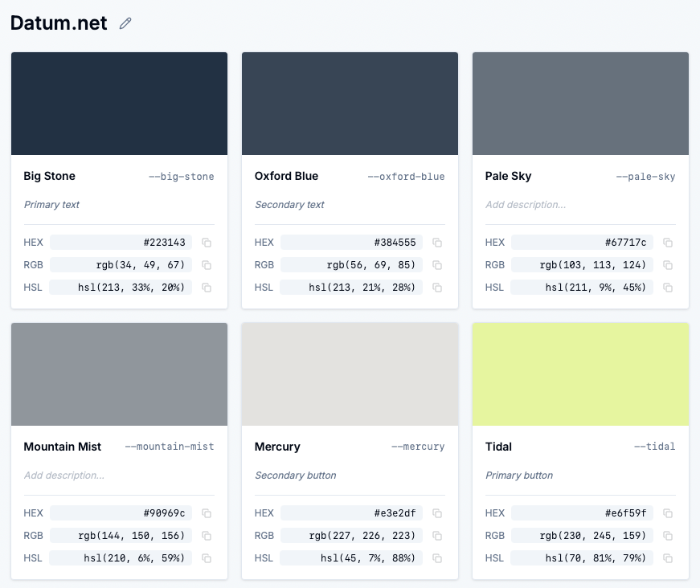Click the #e6f59f hex field
The height and width of the screenshot is (588, 700).
pos(582,513)
